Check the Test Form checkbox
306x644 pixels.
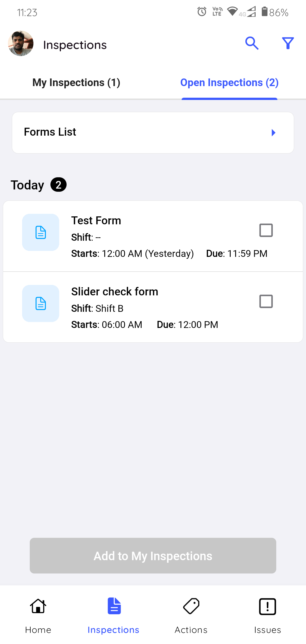(x=266, y=230)
